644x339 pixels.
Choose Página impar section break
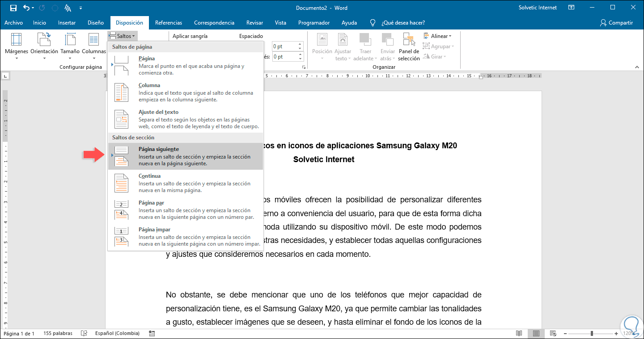coord(186,237)
